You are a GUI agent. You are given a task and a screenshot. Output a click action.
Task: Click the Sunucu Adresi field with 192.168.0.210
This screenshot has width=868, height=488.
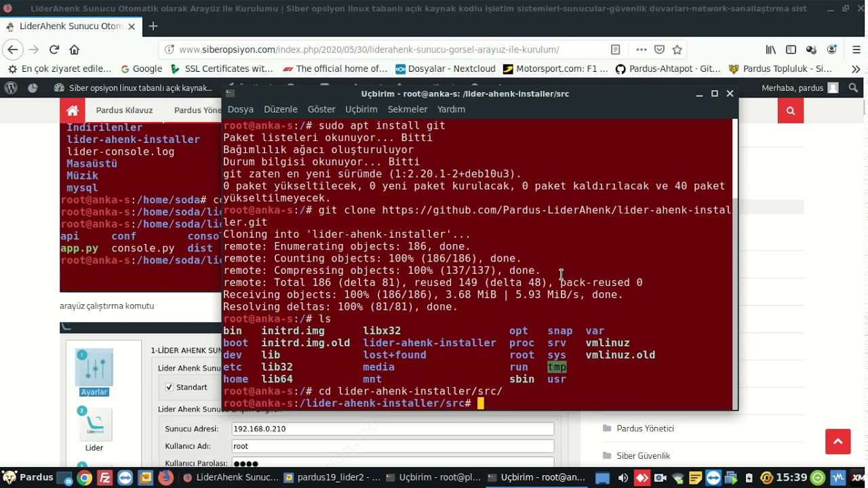[393, 429]
